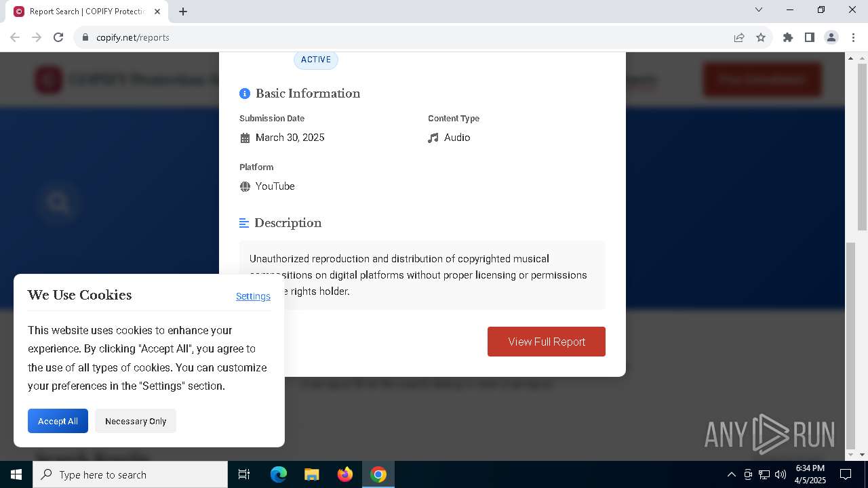This screenshot has height=488, width=868.
Task: Open Chrome three-dot menu
Action: point(853,37)
